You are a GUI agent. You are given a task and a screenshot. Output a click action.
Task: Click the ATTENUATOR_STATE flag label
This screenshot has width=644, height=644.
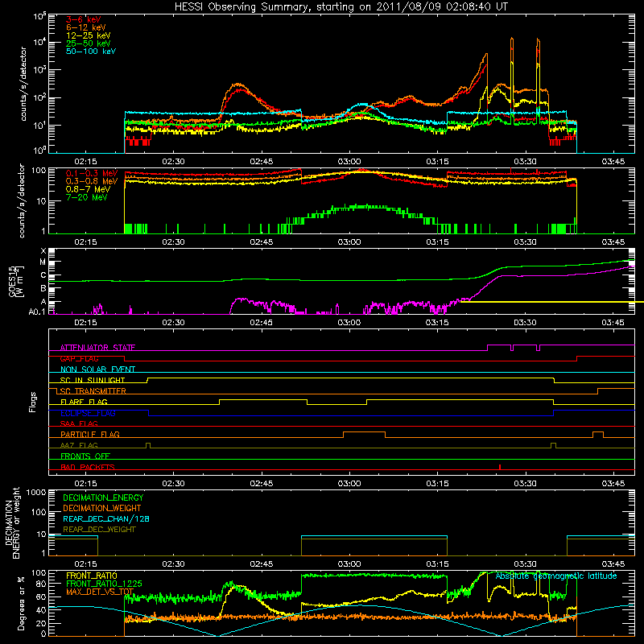click(97, 348)
